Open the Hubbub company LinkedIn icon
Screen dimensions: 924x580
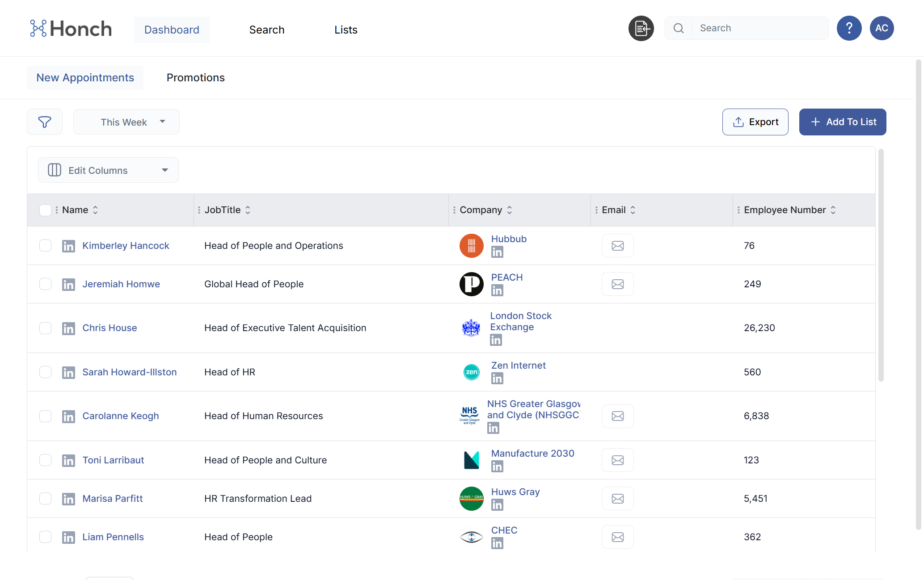(497, 252)
